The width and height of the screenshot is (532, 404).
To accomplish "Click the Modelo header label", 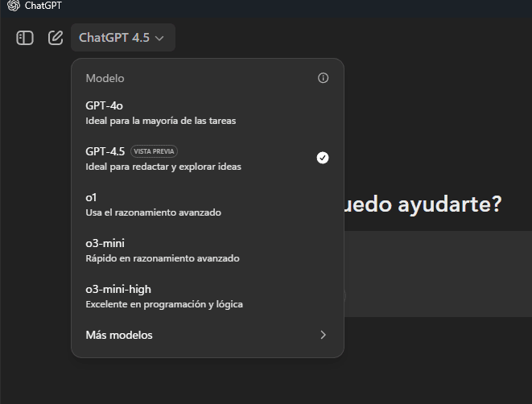I will coord(105,78).
